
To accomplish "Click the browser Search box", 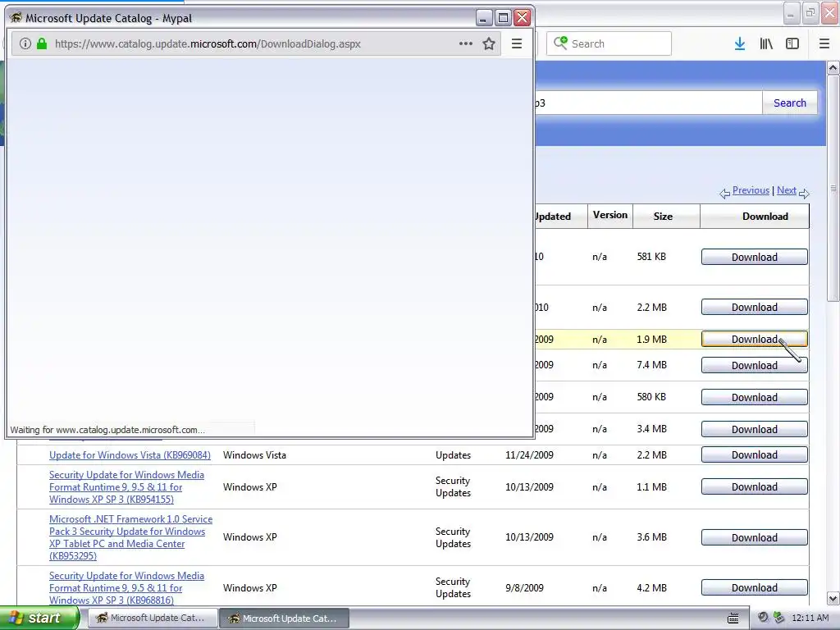I will click(x=609, y=44).
